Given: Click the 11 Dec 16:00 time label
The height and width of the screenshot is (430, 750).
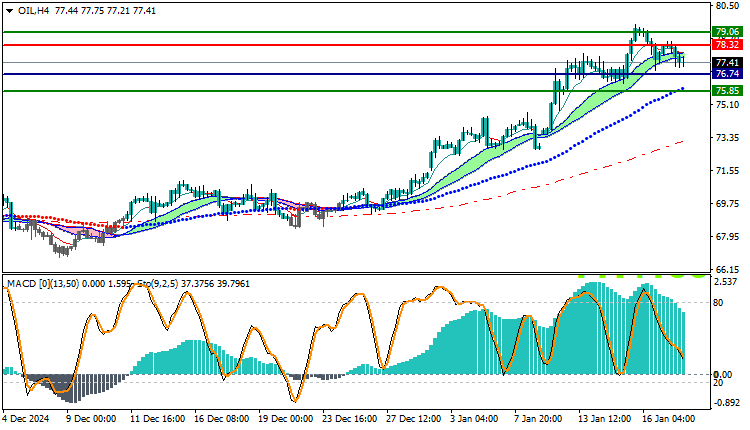Looking at the screenshot, I should [157, 419].
